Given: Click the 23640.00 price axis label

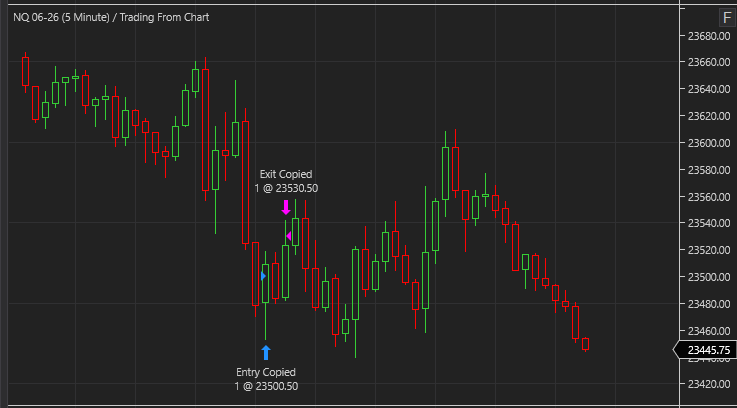Looking at the screenshot, I should click(708, 89).
